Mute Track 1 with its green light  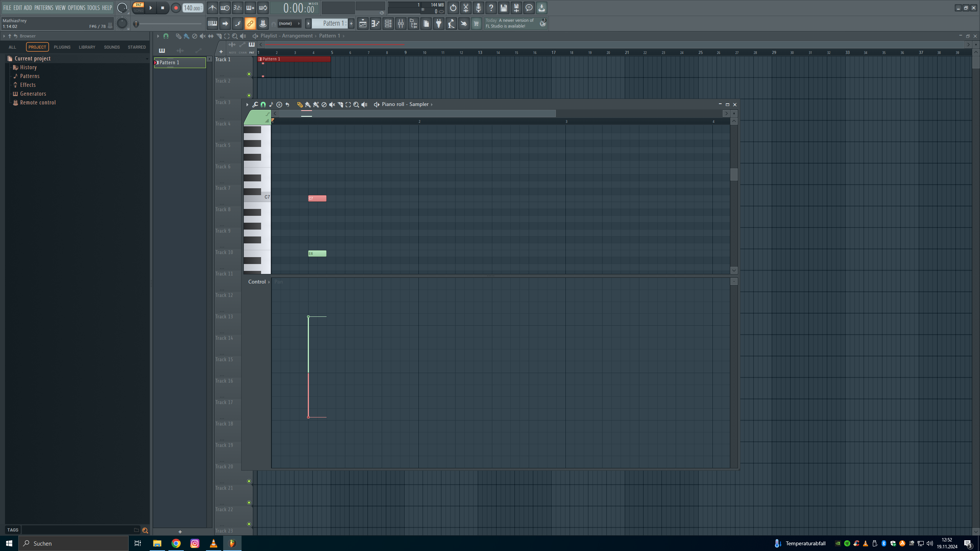click(249, 74)
